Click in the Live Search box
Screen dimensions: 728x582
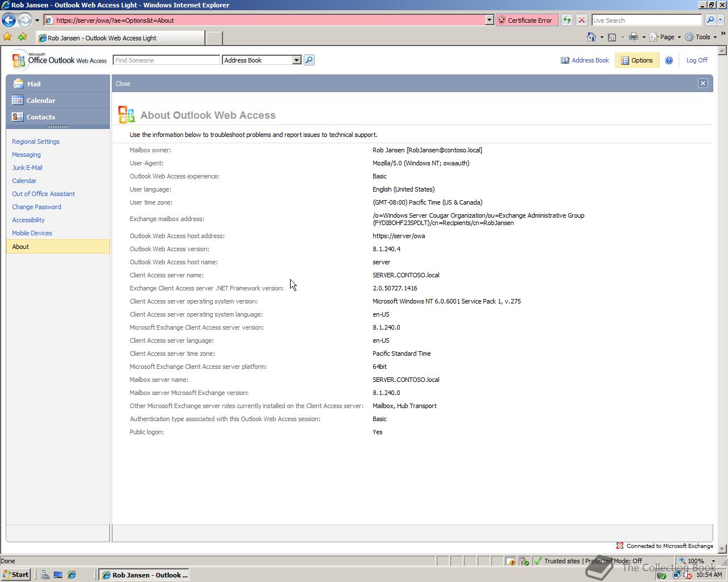point(647,20)
